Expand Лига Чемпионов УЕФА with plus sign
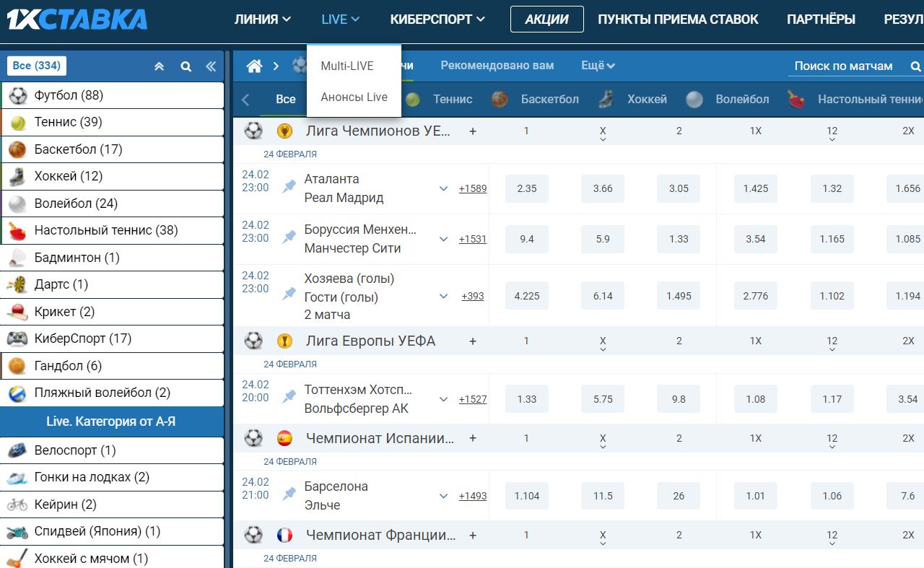Viewport: 924px width, 568px height. (473, 131)
